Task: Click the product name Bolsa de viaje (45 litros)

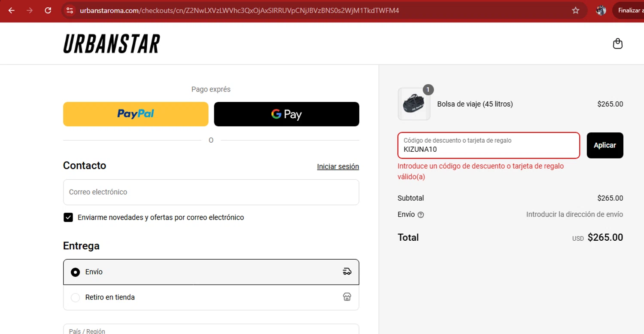Action: pyautogui.click(x=475, y=104)
